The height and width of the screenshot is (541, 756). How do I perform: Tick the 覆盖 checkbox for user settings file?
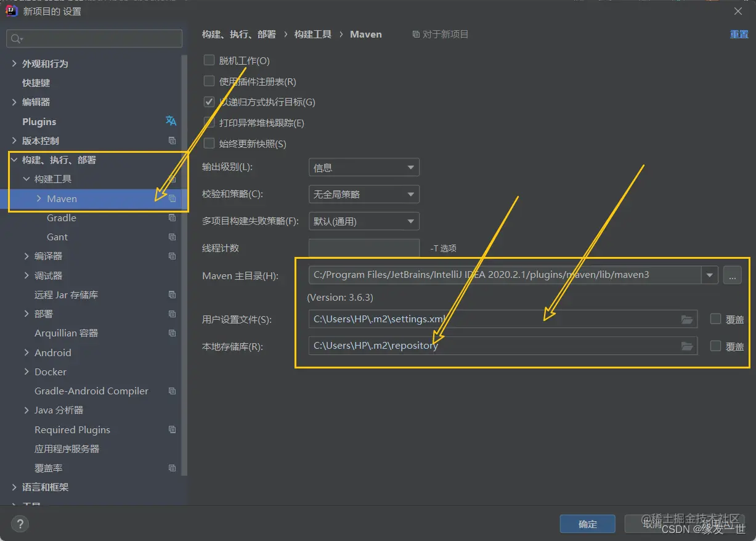click(715, 319)
